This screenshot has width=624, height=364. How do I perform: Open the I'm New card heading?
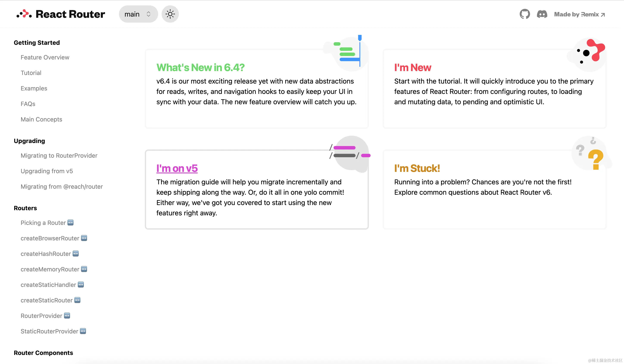413,68
